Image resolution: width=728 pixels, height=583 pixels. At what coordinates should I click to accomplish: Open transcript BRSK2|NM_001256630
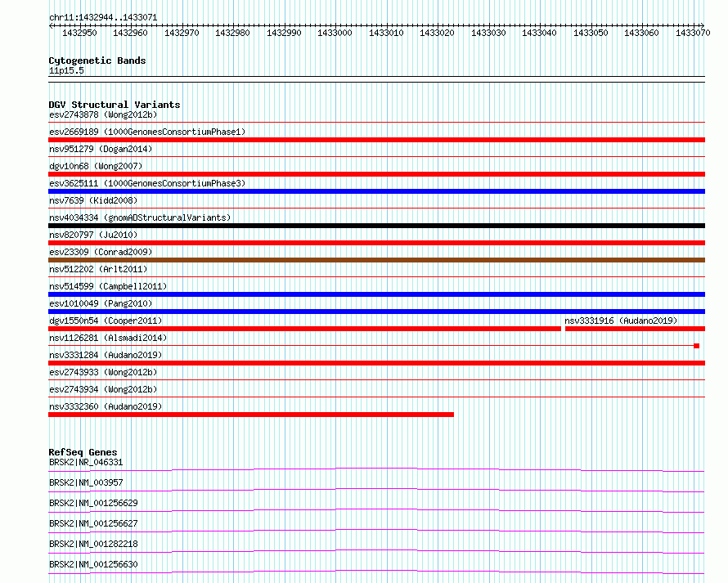[93, 564]
